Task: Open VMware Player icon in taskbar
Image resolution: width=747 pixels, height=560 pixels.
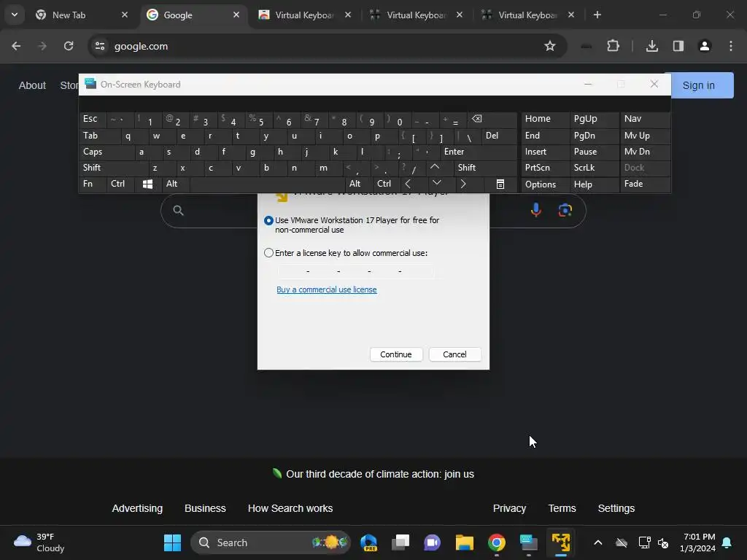Action: pyautogui.click(x=561, y=542)
